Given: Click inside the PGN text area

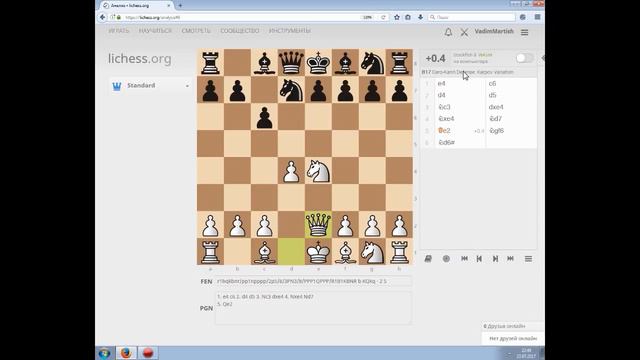Looking at the screenshot, I should click(x=313, y=308).
